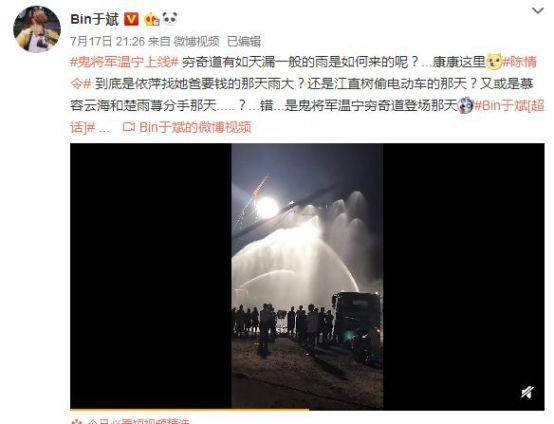Play the rain scene video

[x=307, y=276]
